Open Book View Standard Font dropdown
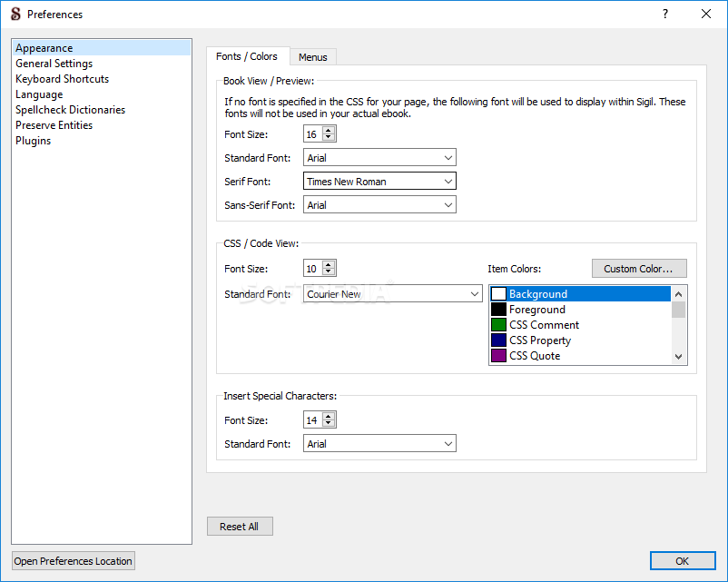Viewport: 728px width, 582px height. pos(379,157)
